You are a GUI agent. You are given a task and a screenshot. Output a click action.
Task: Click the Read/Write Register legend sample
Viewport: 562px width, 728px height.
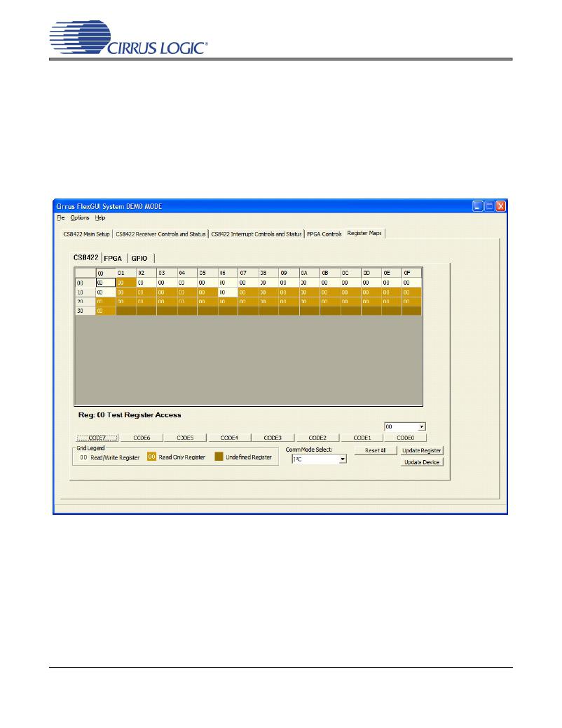pos(83,457)
